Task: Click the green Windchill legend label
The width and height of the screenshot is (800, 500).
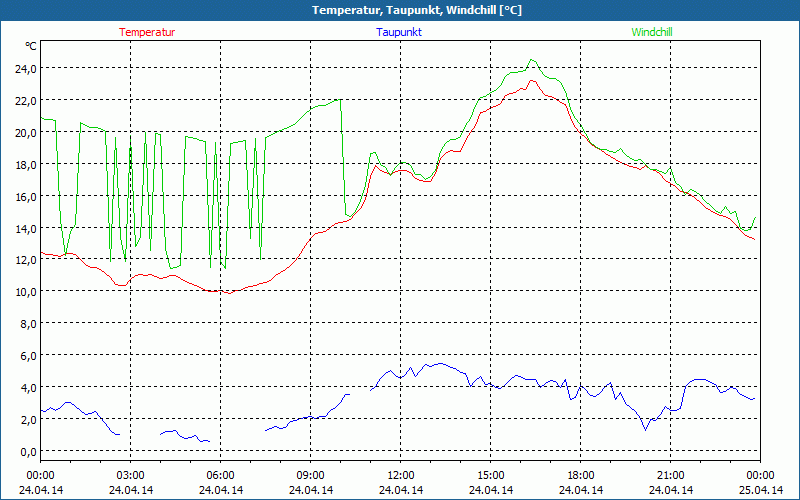Action: (x=652, y=32)
